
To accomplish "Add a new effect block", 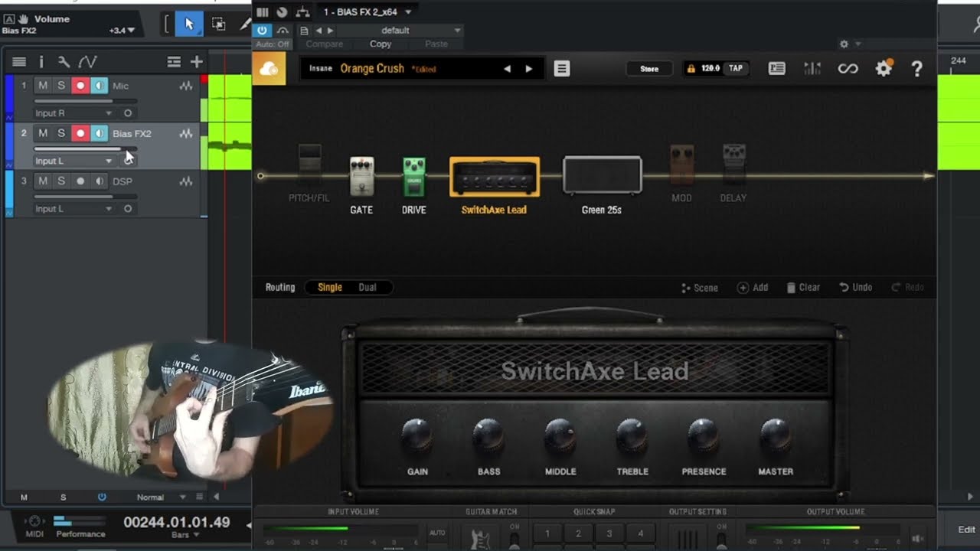I will (753, 288).
